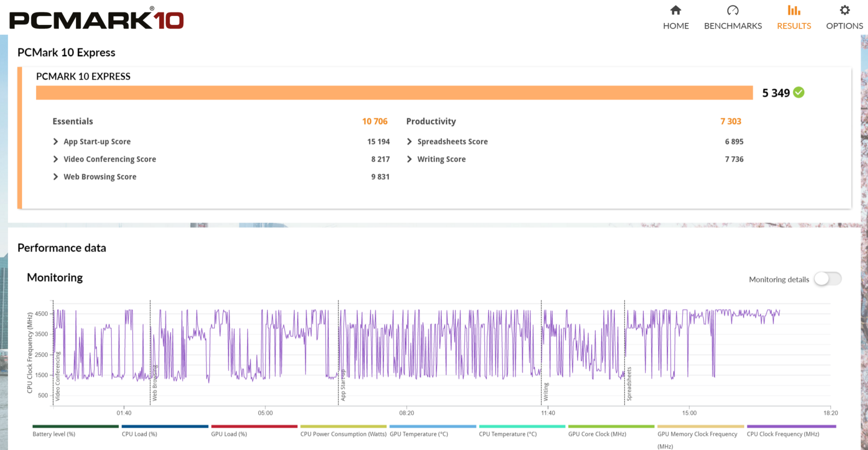Click the PCMark 10 logo
Screen dimensions: 868x450
(x=97, y=20)
